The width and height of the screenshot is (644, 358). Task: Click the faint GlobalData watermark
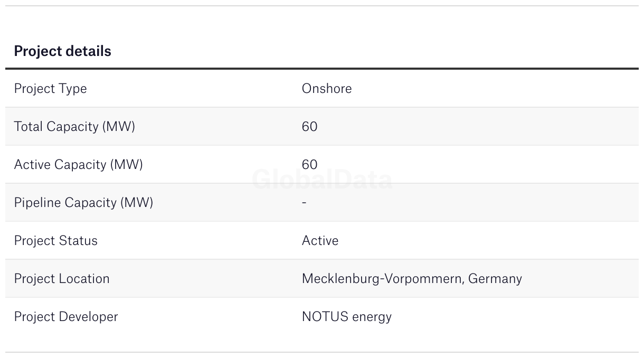pyautogui.click(x=322, y=180)
